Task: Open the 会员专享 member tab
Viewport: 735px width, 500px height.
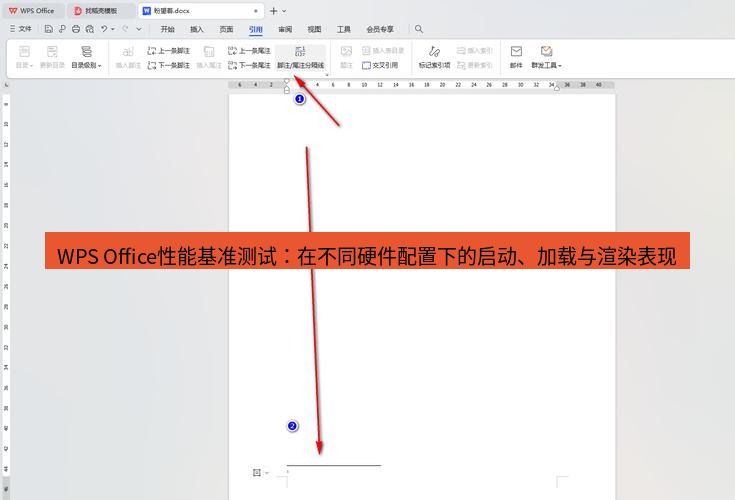Action: coord(380,29)
